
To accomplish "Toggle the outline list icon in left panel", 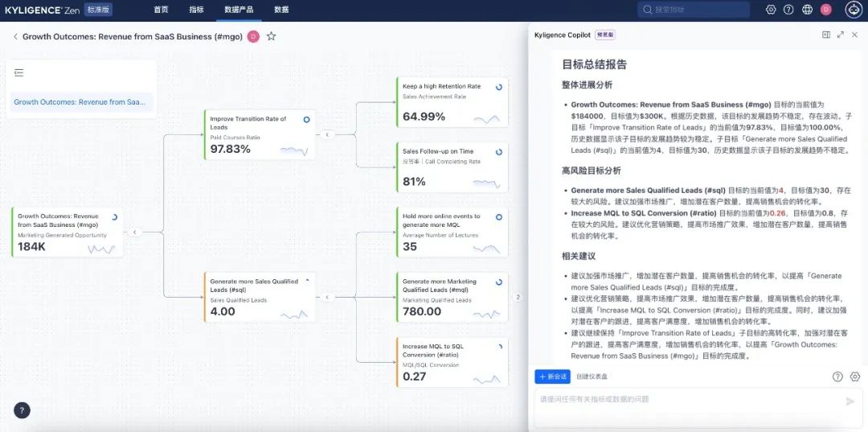I will 19,72.
